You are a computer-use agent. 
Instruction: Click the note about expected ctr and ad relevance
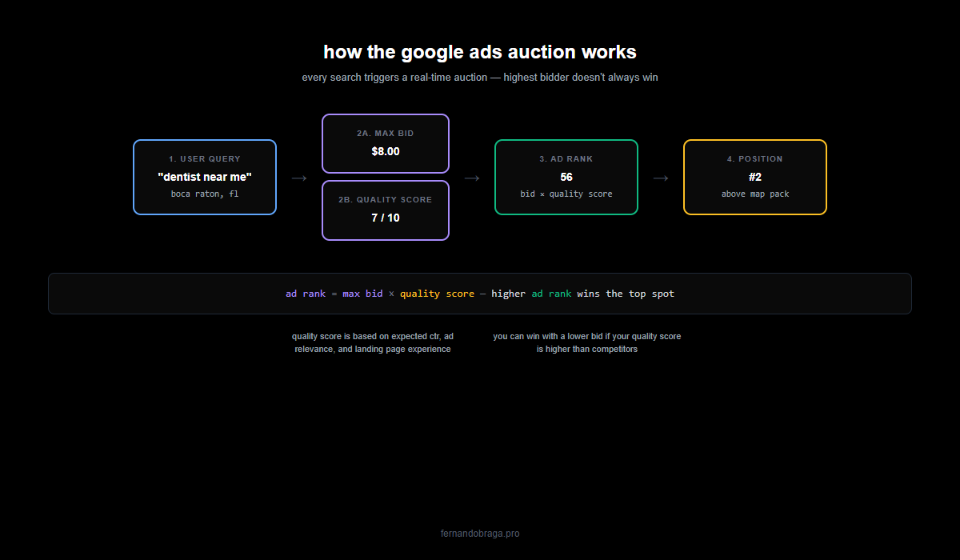tap(373, 342)
